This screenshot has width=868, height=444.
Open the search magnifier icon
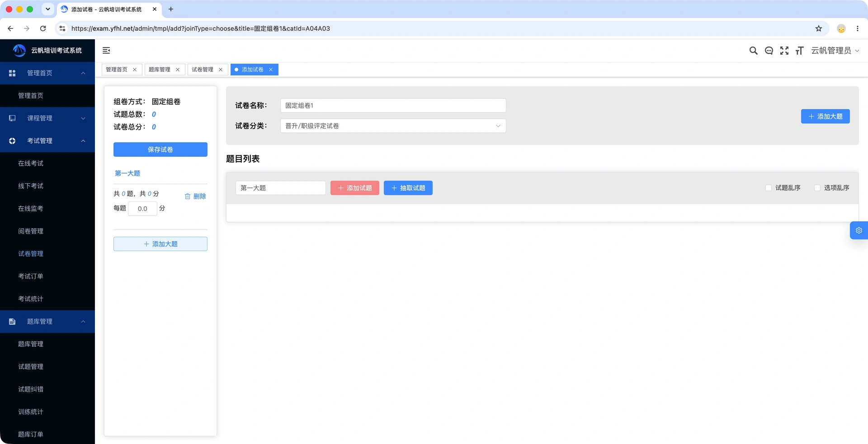click(x=753, y=51)
